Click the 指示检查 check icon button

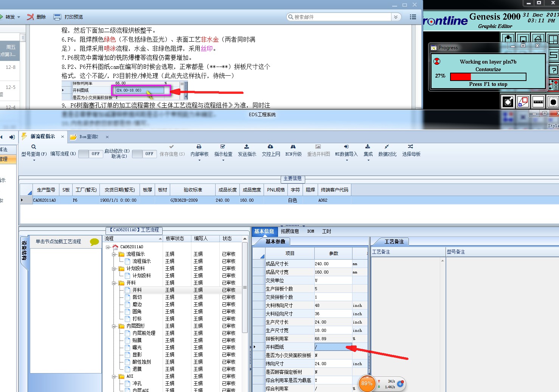tap(223, 146)
